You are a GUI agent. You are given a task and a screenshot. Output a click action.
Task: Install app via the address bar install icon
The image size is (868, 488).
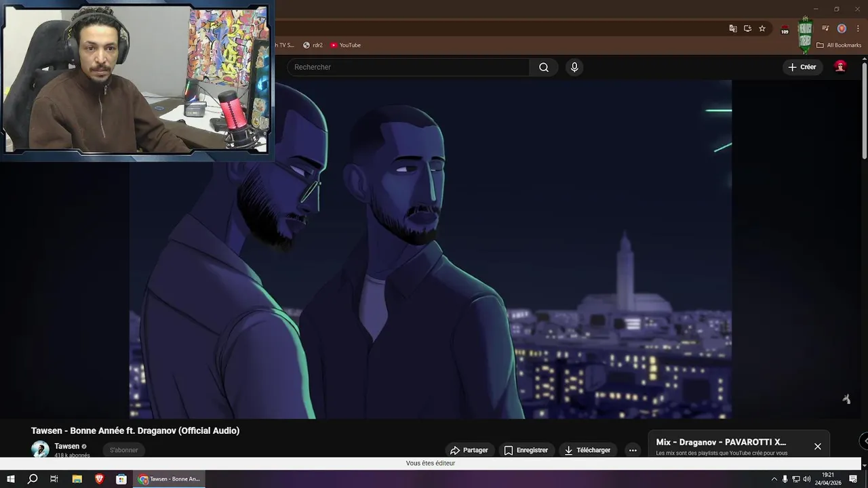[747, 28]
